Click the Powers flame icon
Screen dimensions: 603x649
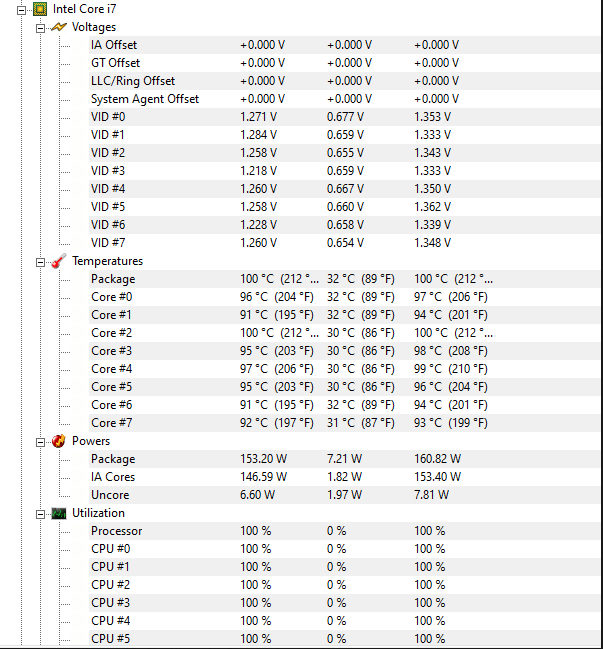[59, 441]
